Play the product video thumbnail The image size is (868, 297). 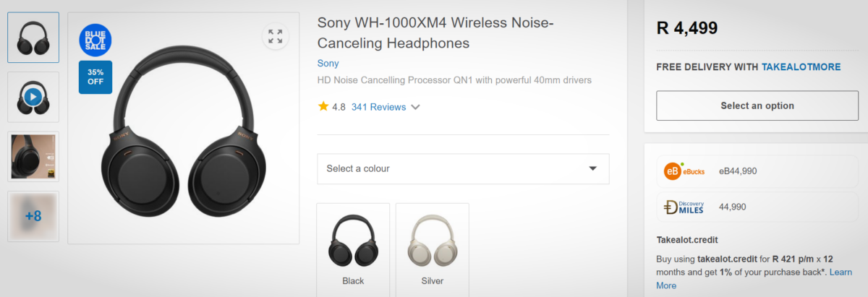tap(33, 97)
